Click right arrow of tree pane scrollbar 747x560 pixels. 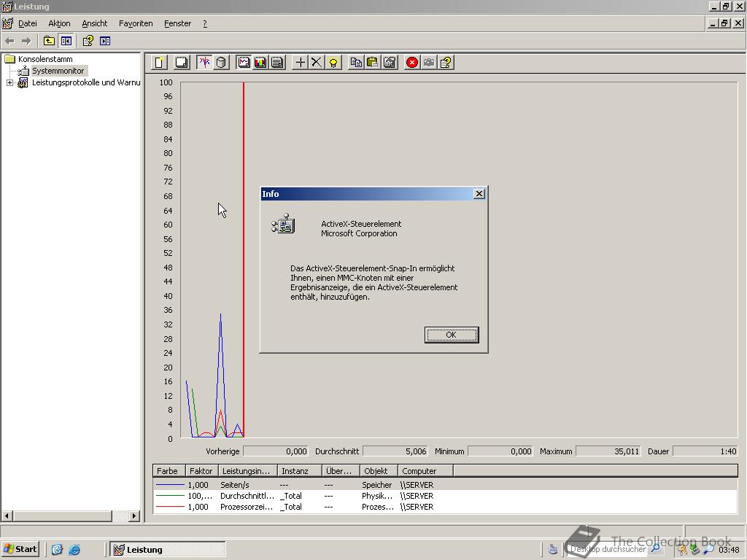click(134, 516)
